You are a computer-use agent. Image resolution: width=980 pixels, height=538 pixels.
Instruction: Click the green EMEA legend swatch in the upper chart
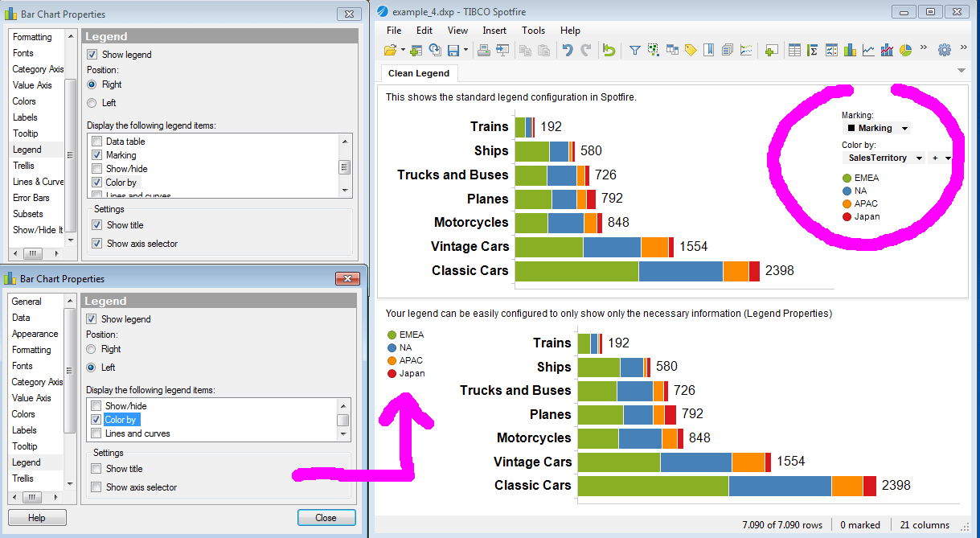click(847, 179)
